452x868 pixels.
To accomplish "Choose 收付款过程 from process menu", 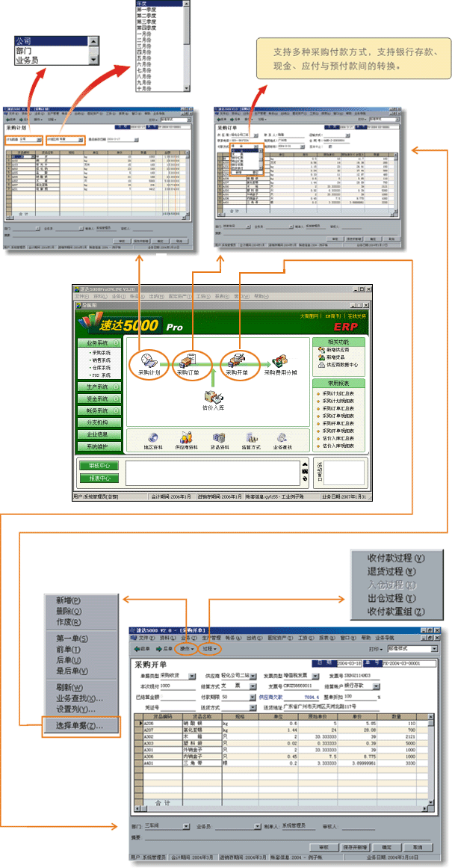I will tap(396, 558).
